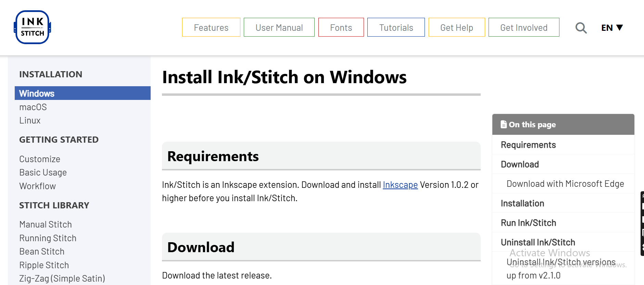Jump to Uninstall Ink/Stitch section
The image size is (644, 285).
point(538,242)
